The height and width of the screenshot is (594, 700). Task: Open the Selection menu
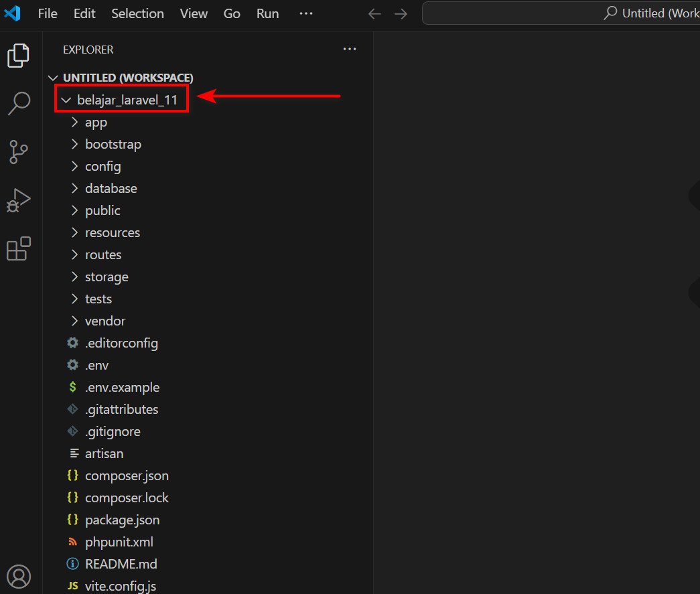(x=137, y=14)
